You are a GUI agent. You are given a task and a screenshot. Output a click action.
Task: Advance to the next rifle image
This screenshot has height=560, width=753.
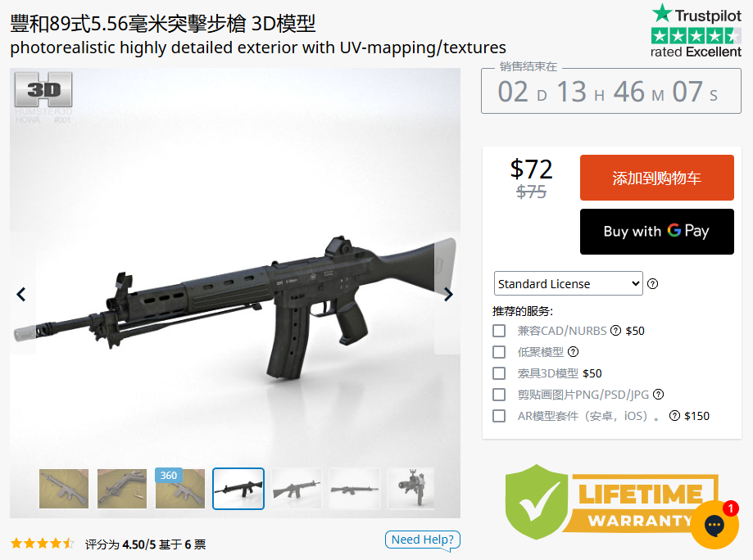tap(447, 294)
